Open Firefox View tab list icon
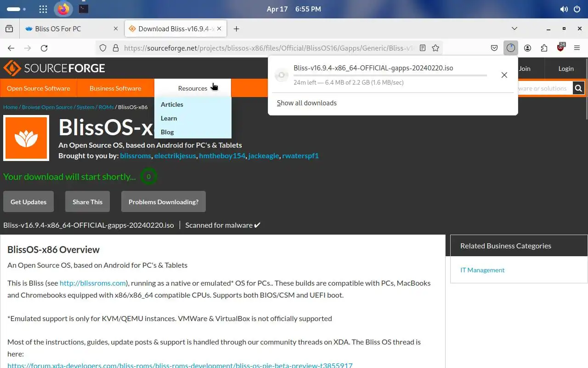The width and height of the screenshot is (588, 368). pyautogui.click(x=9, y=29)
